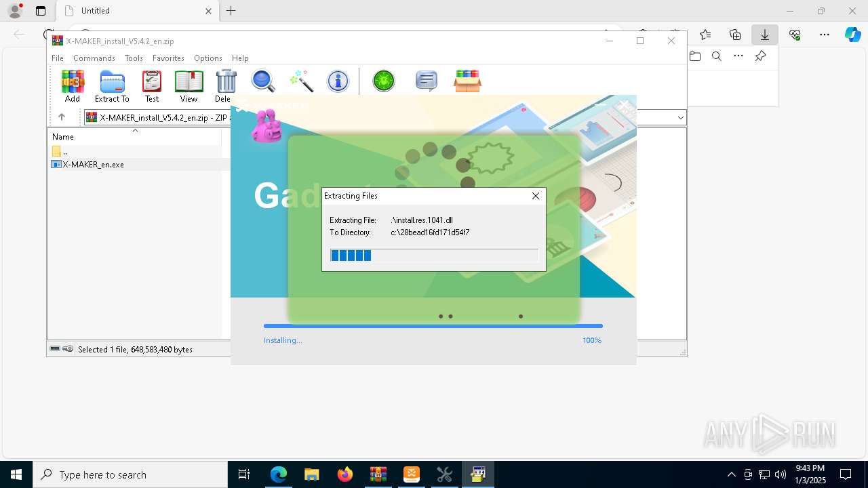Viewport: 868px width, 488px height.
Task: Open the Favorites menu
Action: pos(168,58)
